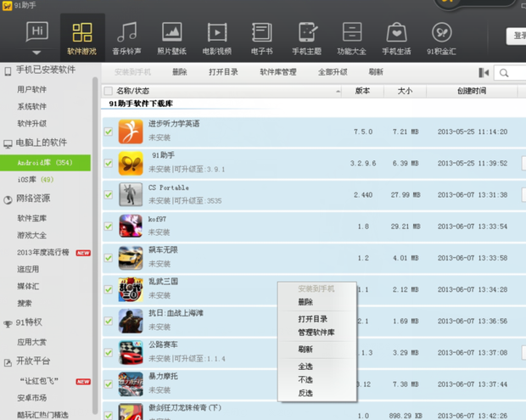Click 删除 in the top action bar
The width and height of the screenshot is (526, 420).
tap(180, 72)
